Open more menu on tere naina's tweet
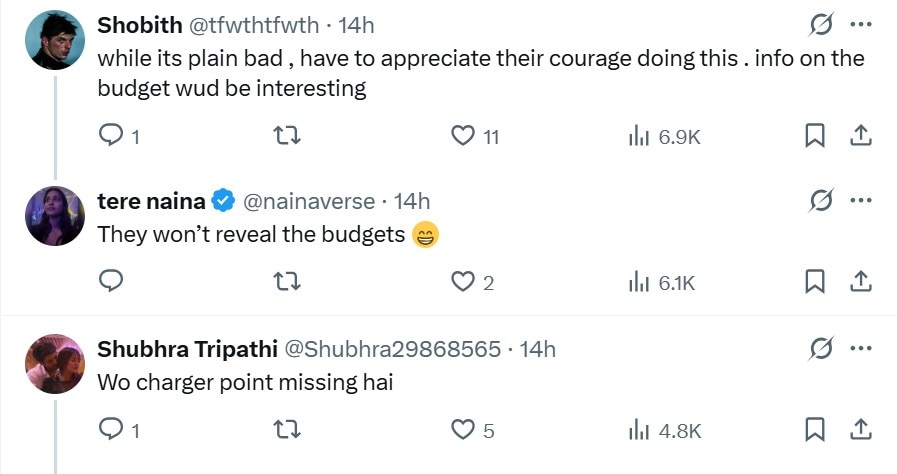The image size is (897, 474). tap(859, 200)
